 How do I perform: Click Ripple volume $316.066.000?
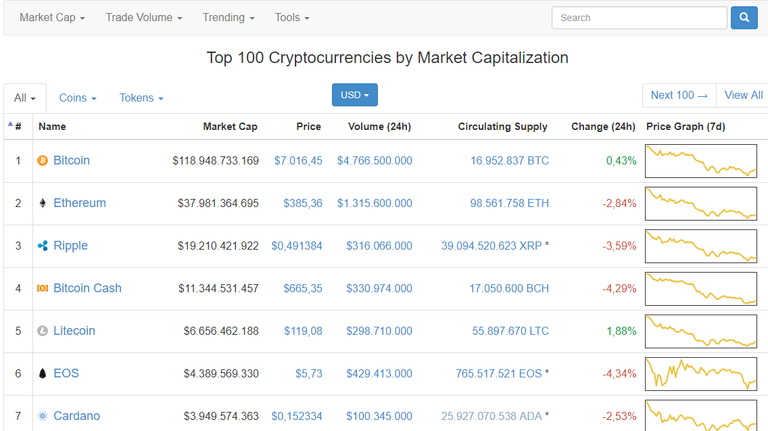(x=379, y=246)
